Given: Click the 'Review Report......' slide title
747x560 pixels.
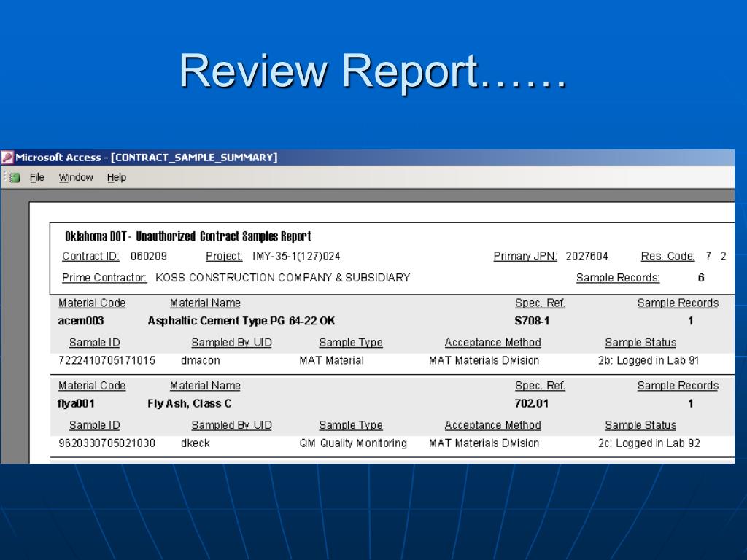Looking at the screenshot, I should click(373, 71).
